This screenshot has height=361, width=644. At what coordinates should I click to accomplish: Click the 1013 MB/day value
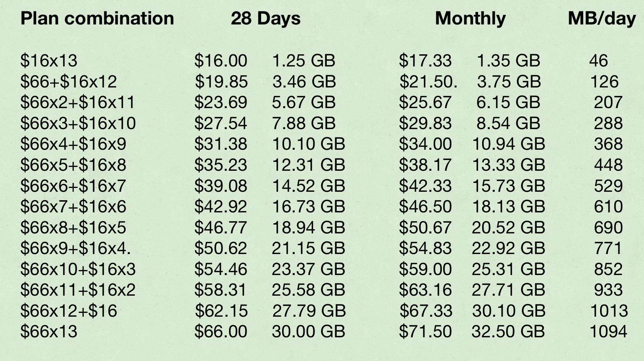coord(609,311)
